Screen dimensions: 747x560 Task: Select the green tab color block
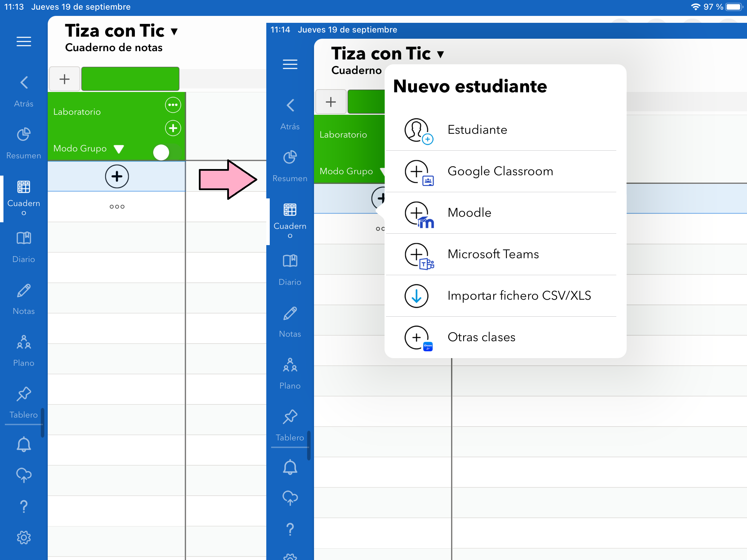tap(130, 79)
